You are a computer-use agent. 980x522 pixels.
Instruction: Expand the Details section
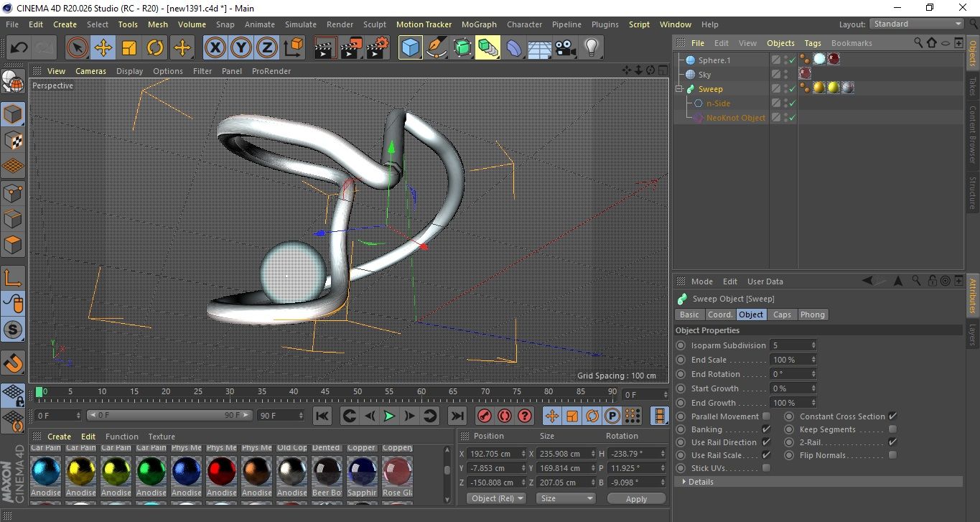point(818,482)
